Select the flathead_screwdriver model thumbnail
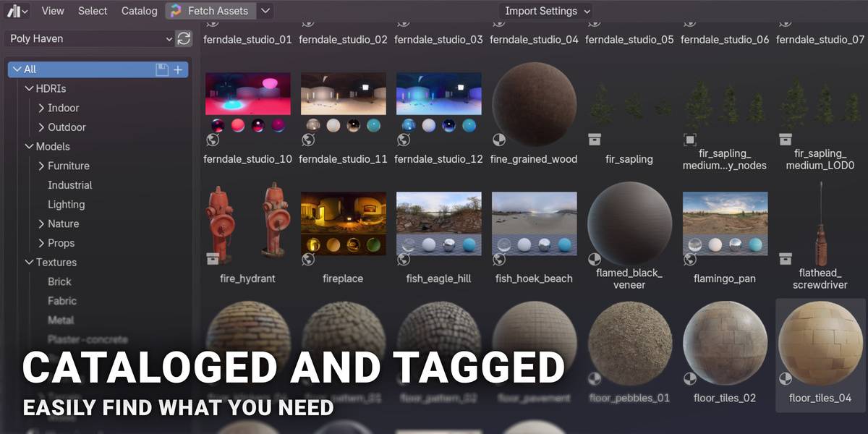This screenshot has width=868, height=434. (821, 224)
